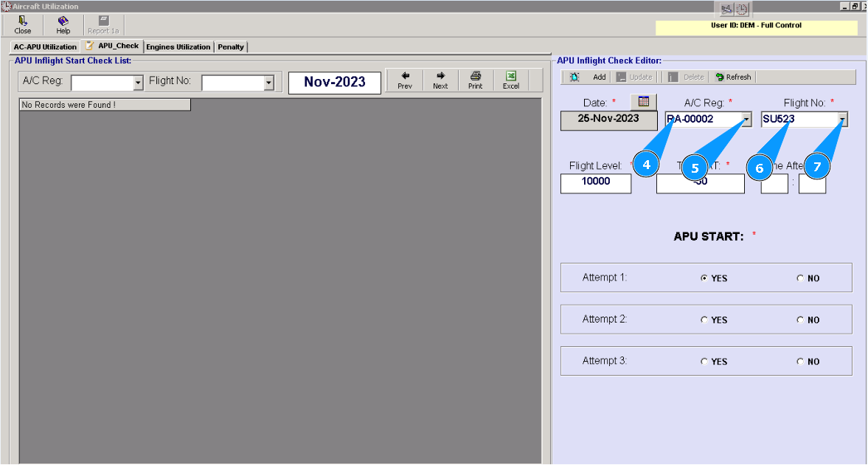Screen dimensions: 868x465
Task: Click the TAT temperature input field
Action: point(701,184)
